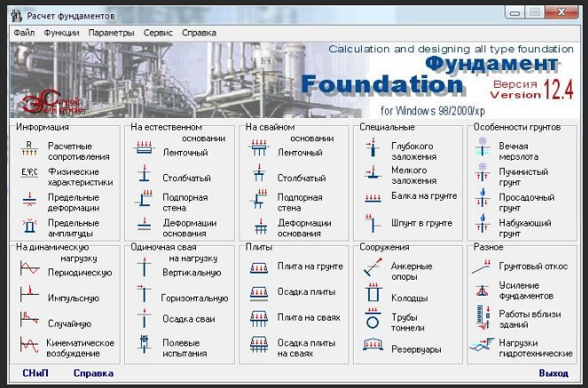Image resolution: width=588 pixels, height=388 pixels.
Task: Click the Пучинистый грунт icon
Action: [482, 172]
